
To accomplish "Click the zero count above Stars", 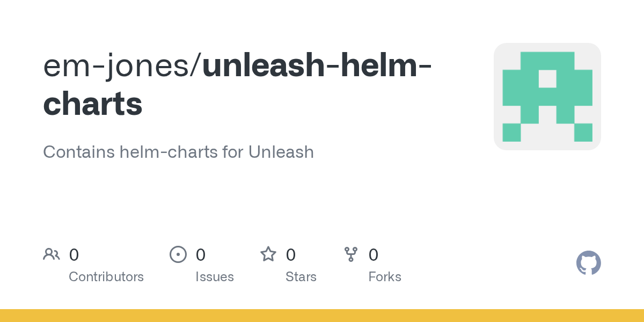I will coord(291,254).
